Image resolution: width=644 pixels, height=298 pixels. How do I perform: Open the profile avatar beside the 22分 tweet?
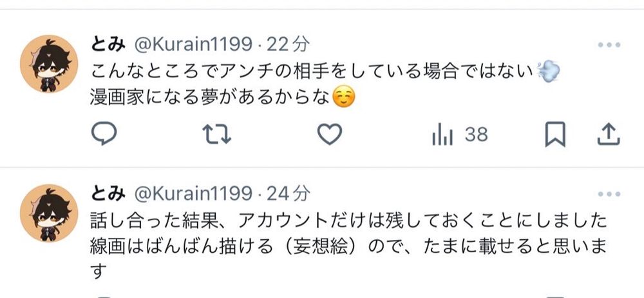[49, 64]
